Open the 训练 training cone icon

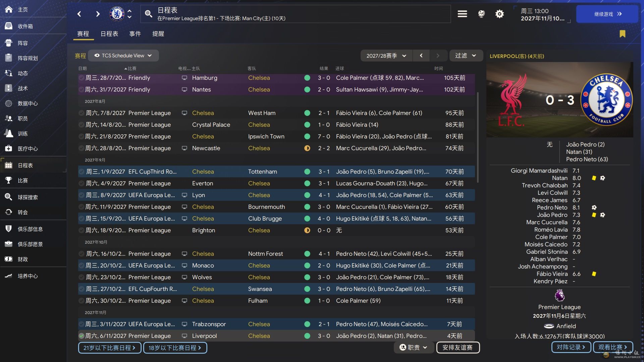tap(9, 133)
